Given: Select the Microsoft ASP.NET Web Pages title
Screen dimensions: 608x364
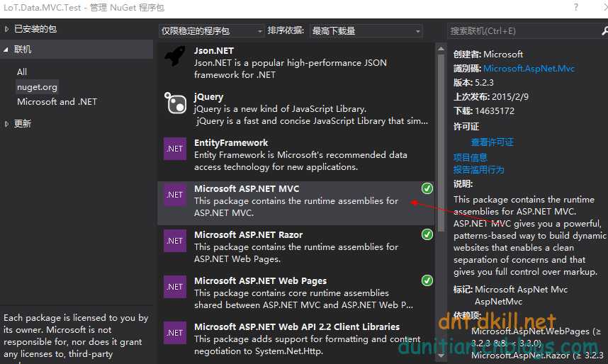Looking at the screenshot, I should point(260,280).
